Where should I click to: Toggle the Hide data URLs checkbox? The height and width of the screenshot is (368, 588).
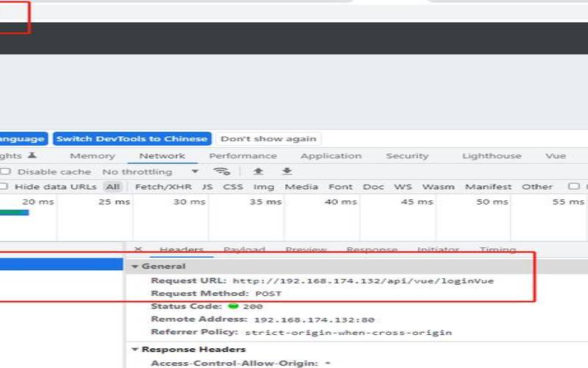click(4, 187)
